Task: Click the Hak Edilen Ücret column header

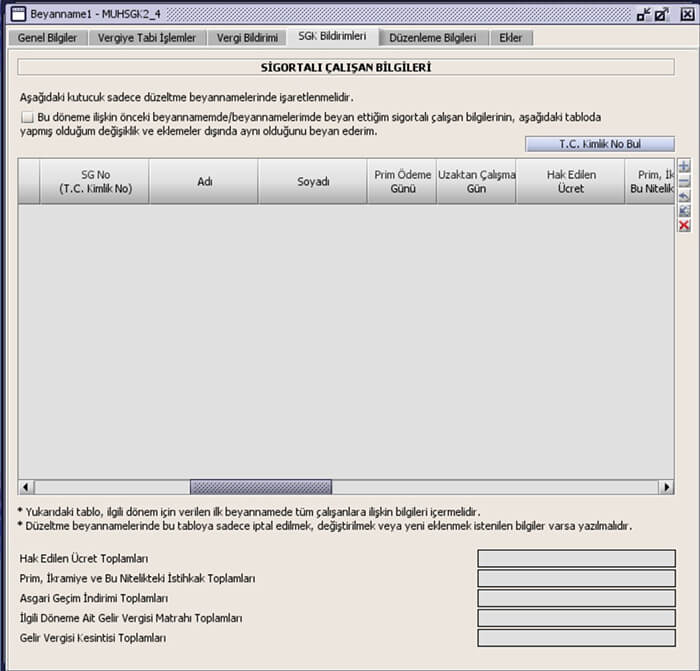Action: click(x=571, y=182)
